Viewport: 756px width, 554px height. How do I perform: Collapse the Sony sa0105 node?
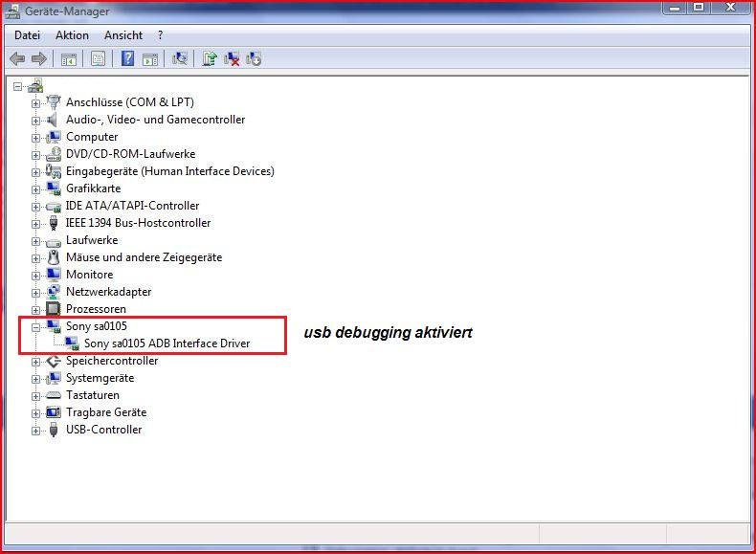tap(35, 327)
